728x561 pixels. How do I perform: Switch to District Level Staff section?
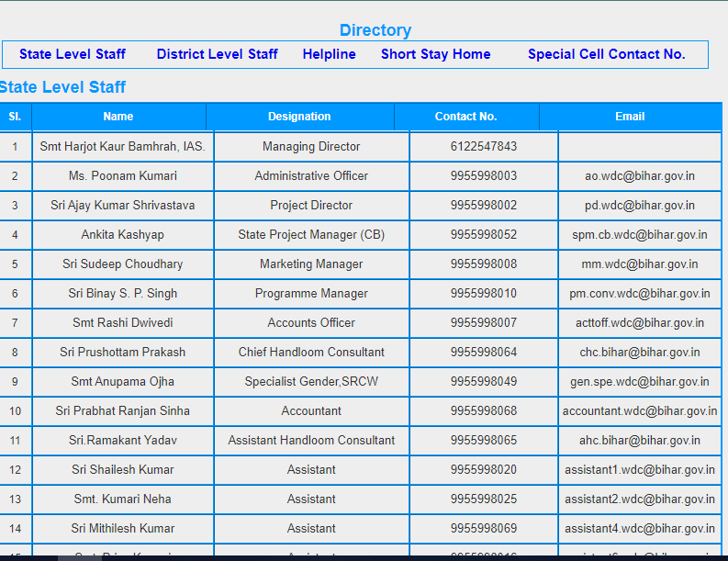217,54
